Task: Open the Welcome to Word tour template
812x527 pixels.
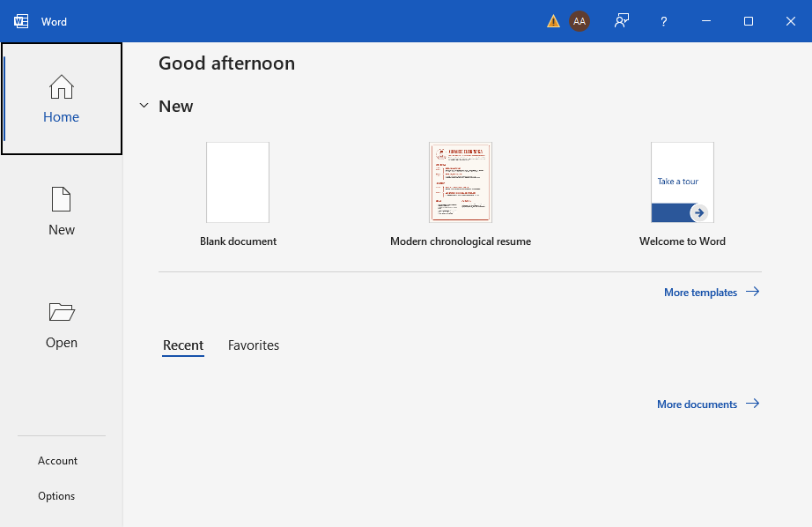Action: [682, 182]
